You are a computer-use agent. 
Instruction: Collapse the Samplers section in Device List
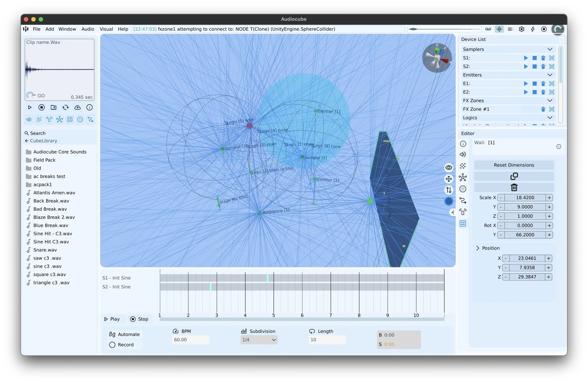coord(550,49)
